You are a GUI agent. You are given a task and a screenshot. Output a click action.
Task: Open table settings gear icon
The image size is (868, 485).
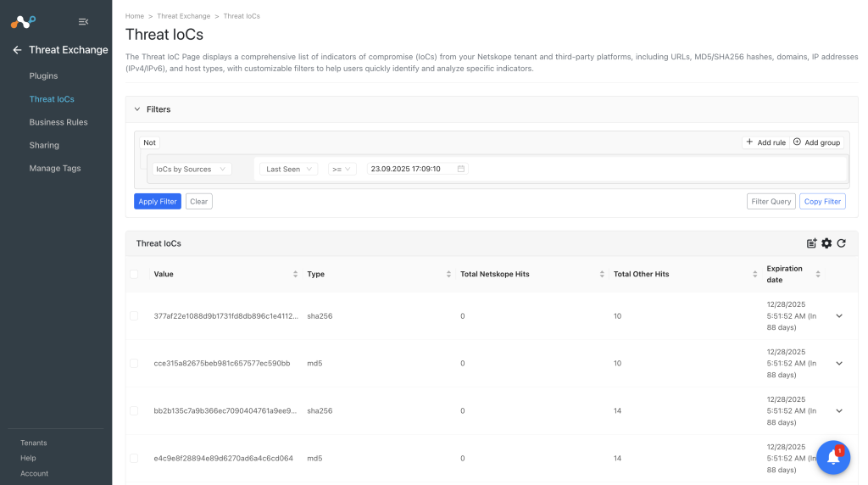point(826,243)
